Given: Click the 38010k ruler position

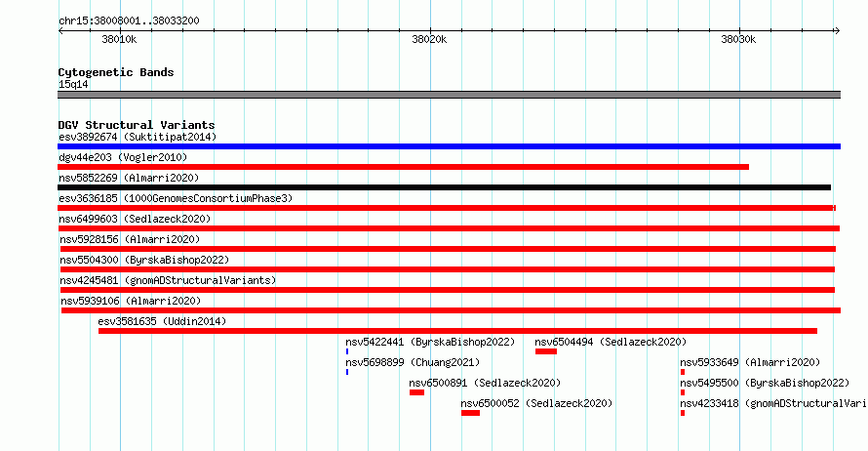Looking at the screenshot, I should tap(119, 39).
